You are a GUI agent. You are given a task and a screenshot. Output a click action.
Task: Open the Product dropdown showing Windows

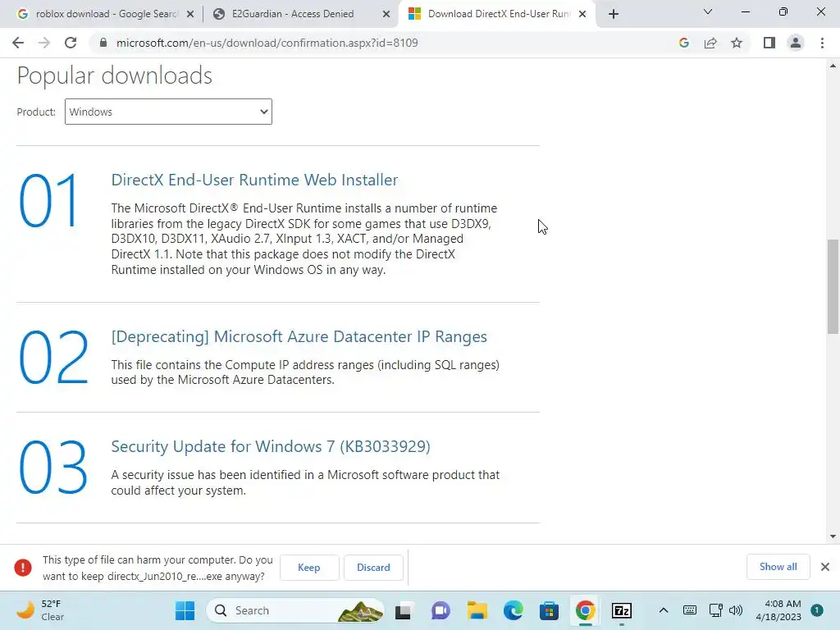[168, 112]
